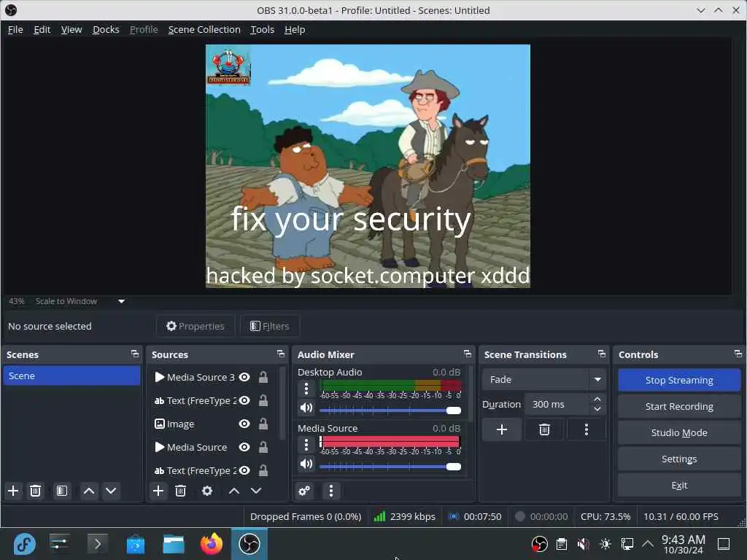Toggle visibility of the last Text (FreeType 2) source
Image resolution: width=747 pixels, height=560 pixels.
[x=244, y=470]
